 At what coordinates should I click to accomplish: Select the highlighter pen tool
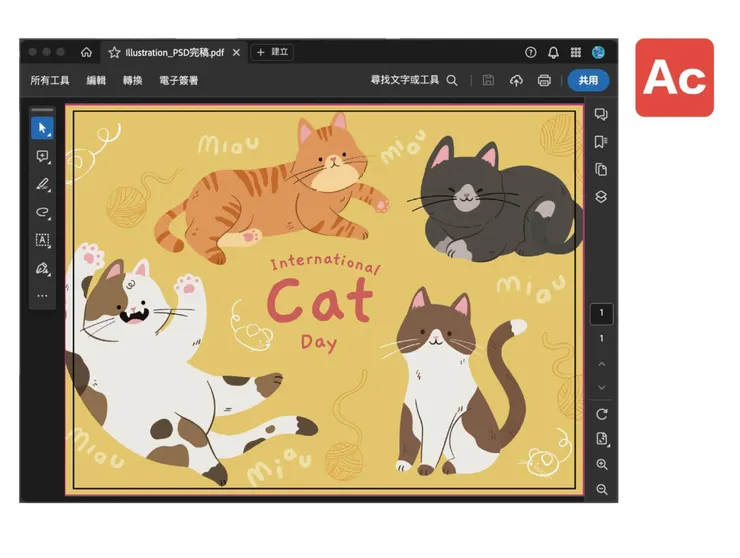(42, 184)
